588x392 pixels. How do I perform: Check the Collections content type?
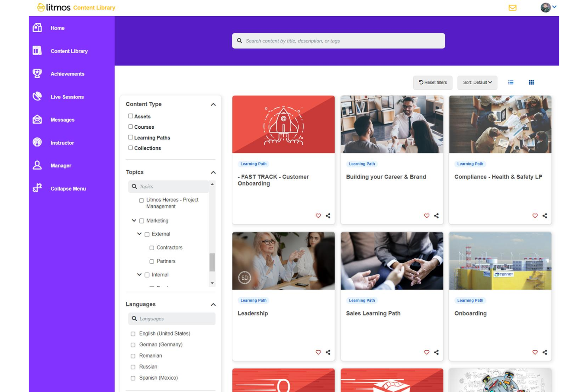pyautogui.click(x=130, y=148)
